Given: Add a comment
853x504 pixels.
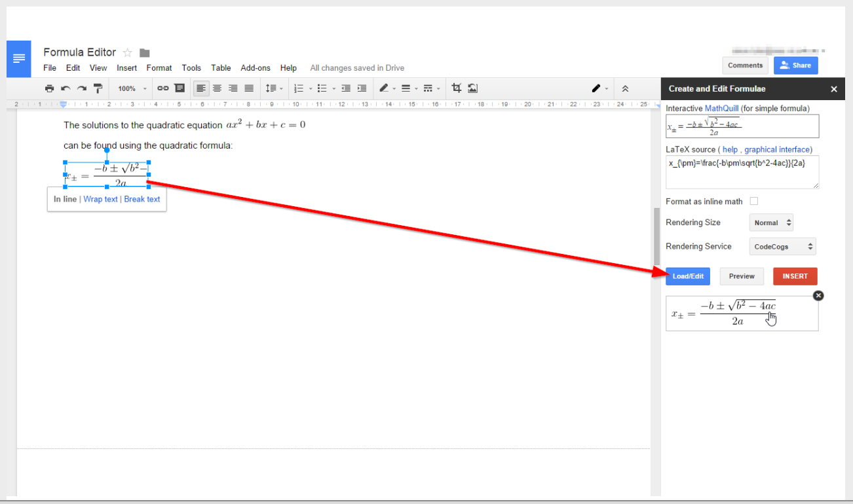Looking at the screenshot, I should (x=180, y=88).
